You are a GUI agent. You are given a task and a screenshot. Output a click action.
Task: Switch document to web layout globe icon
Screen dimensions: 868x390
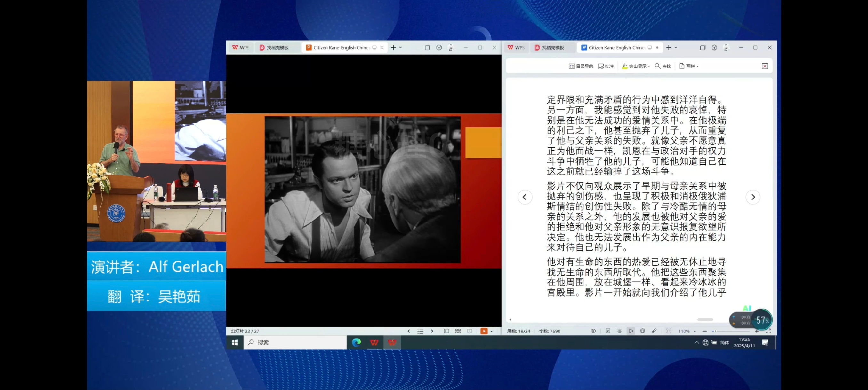pos(643,331)
